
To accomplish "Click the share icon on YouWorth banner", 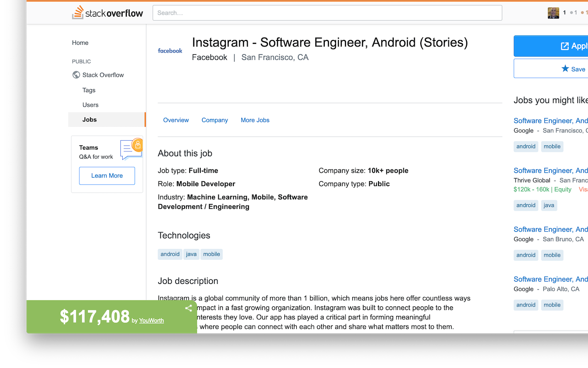I will pos(188,308).
